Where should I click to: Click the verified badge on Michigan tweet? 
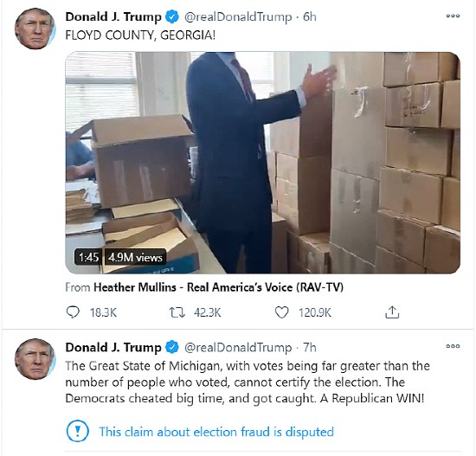pyautogui.click(x=172, y=347)
